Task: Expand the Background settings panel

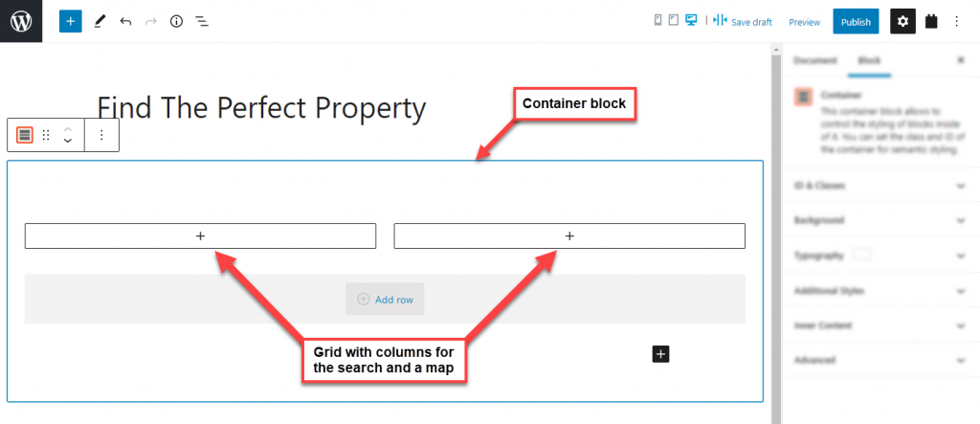Action: click(x=880, y=220)
